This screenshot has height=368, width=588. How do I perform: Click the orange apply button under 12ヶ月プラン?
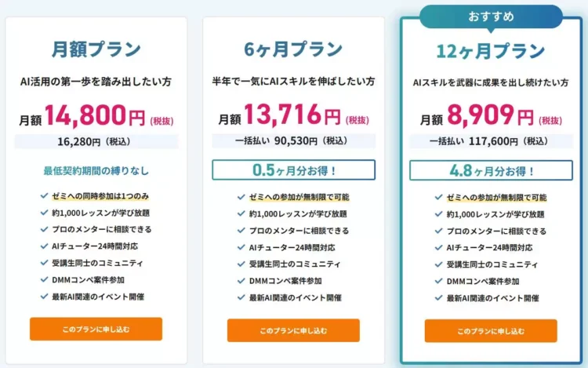pos(491,331)
